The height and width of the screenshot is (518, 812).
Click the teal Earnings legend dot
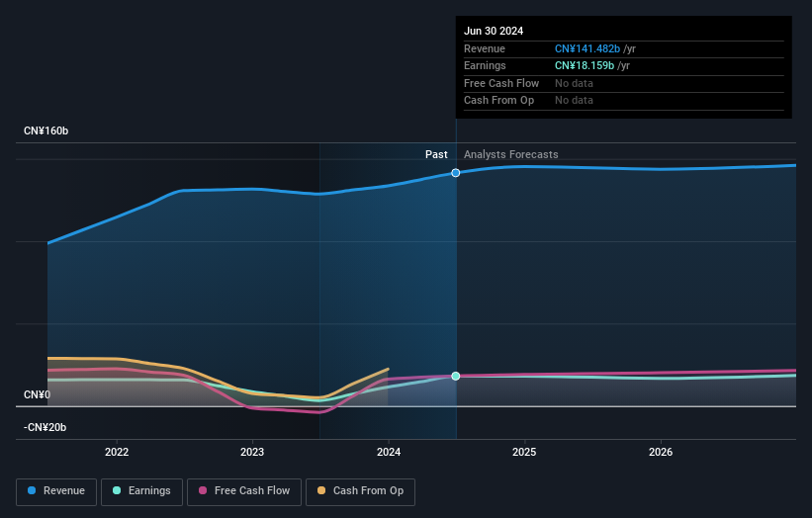(x=117, y=490)
